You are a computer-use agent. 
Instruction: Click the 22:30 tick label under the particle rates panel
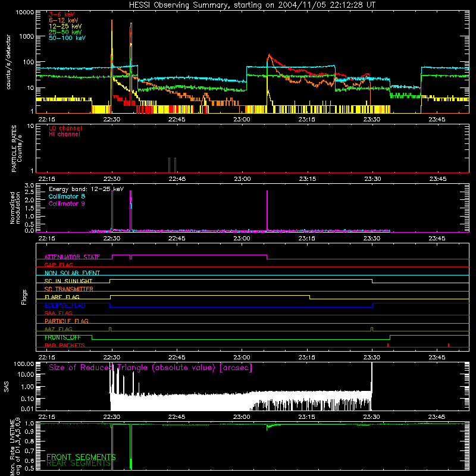[x=112, y=179]
